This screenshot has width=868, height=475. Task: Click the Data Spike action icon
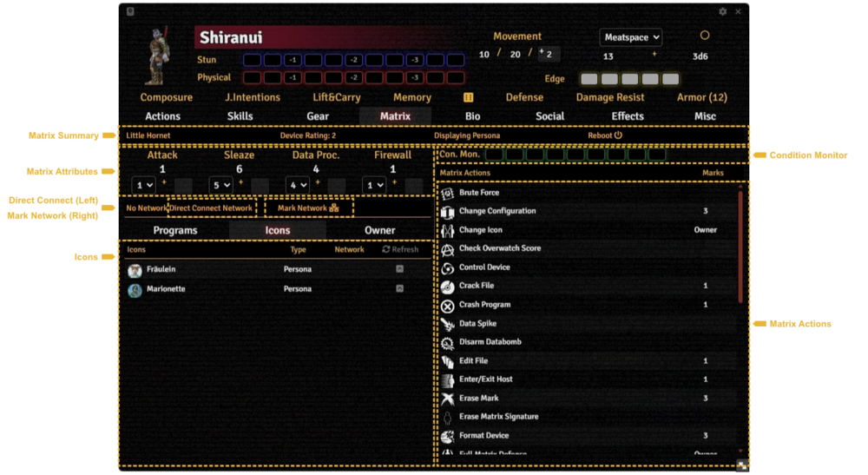click(x=448, y=324)
